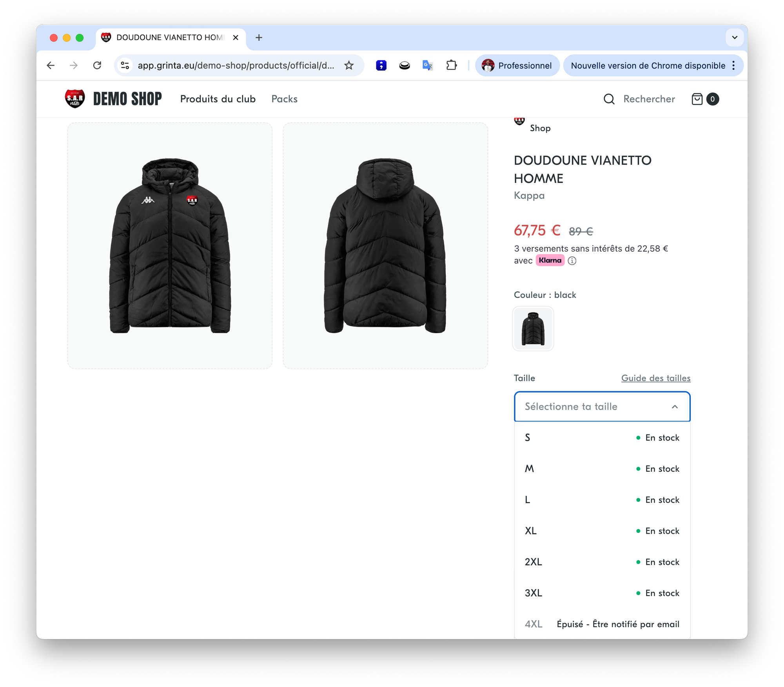Open a new browser tab
This screenshot has width=784, height=687.
[259, 38]
